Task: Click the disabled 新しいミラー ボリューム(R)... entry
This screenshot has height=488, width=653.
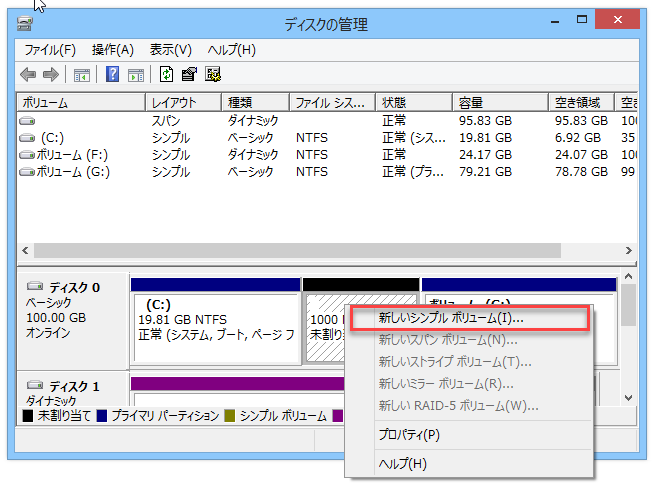Action: (469, 383)
